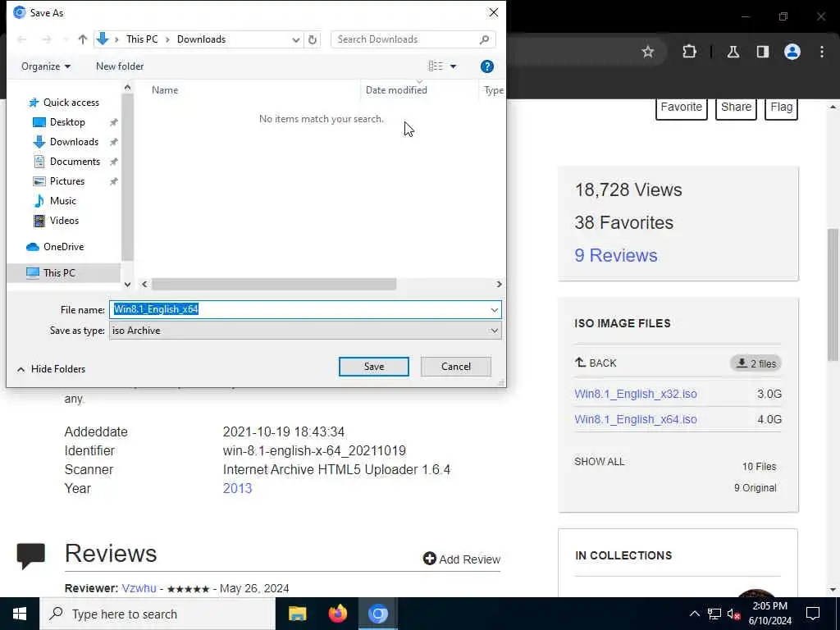The height and width of the screenshot is (630, 840).
Task: Open Windows Start menu
Action: [x=20, y=614]
